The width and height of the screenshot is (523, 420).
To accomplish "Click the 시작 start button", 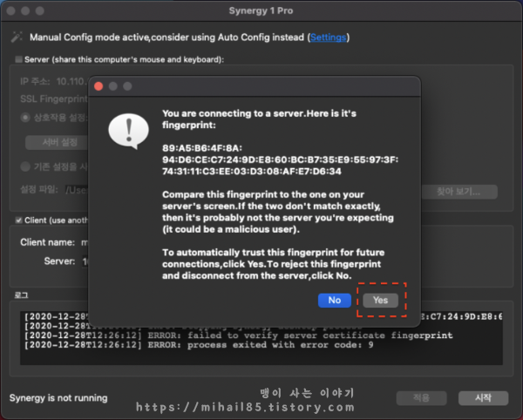I will coord(483,397).
